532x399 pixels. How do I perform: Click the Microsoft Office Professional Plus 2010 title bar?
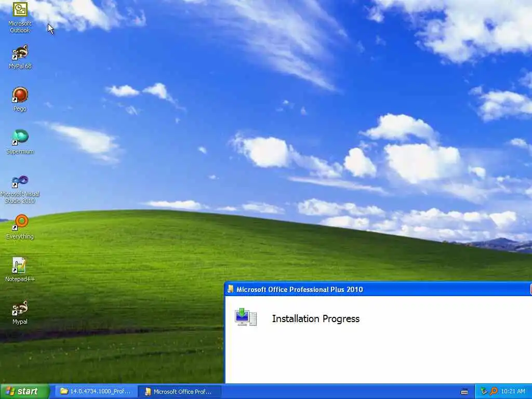378,289
